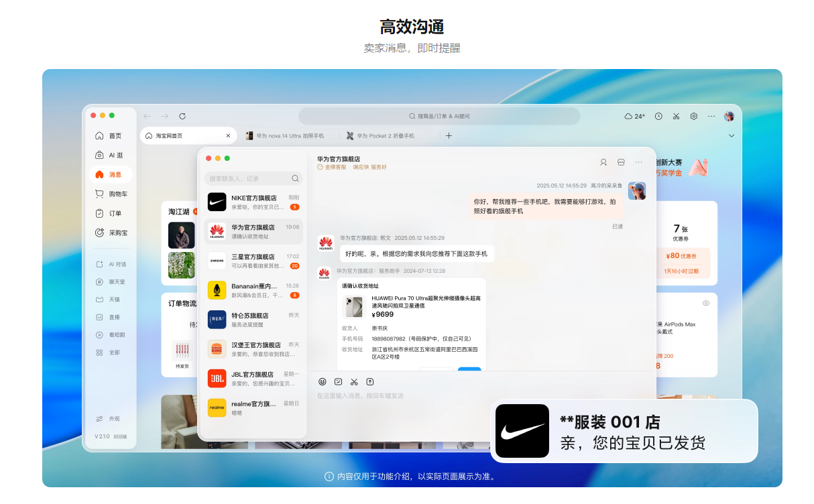Reload the page with the refresh icon
The width and height of the screenshot is (814, 504).
tap(182, 116)
